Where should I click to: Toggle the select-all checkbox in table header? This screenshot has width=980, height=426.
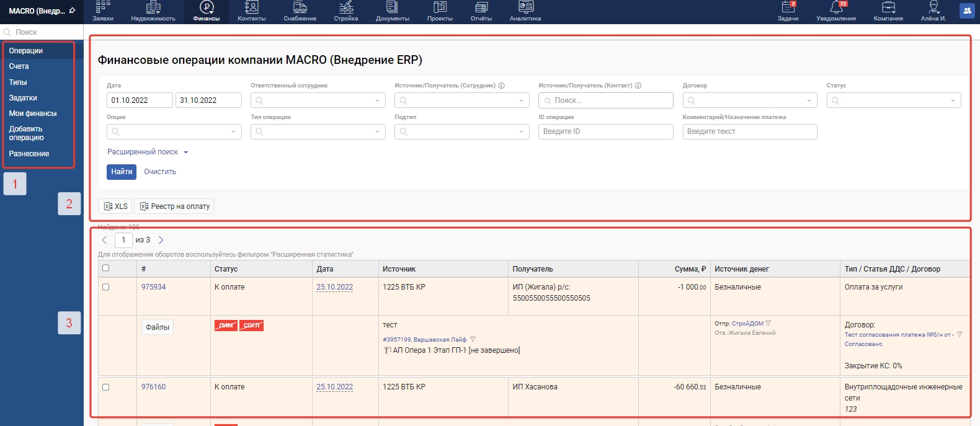pyautogui.click(x=105, y=268)
